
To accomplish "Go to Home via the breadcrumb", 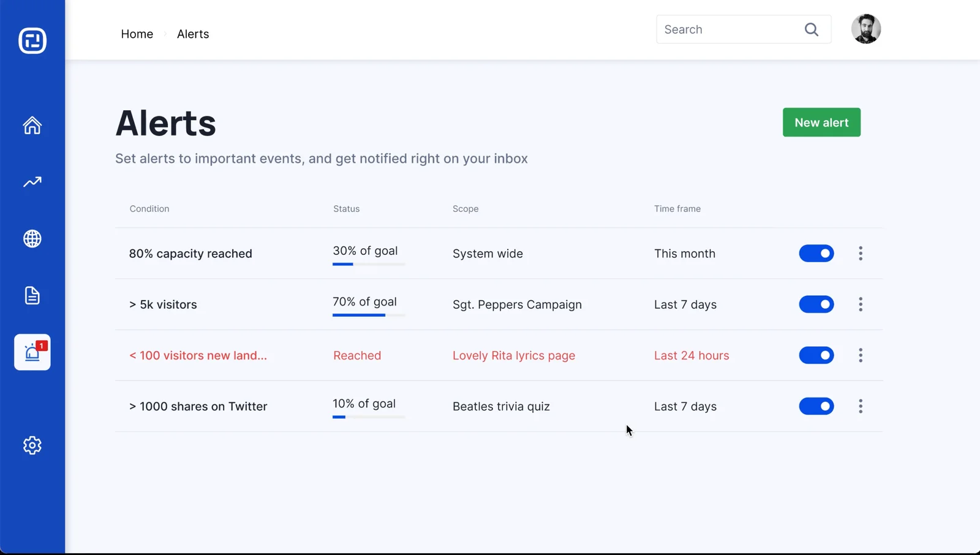I will [x=137, y=34].
